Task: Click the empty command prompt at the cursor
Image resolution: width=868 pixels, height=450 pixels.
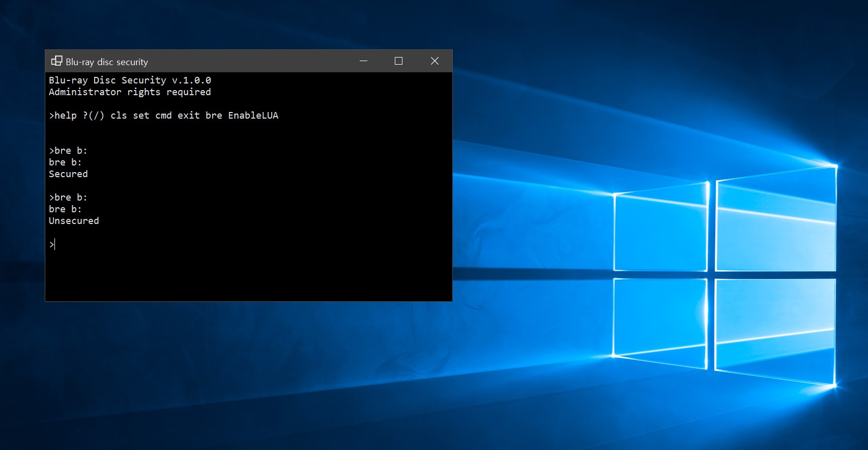Action: coord(52,244)
